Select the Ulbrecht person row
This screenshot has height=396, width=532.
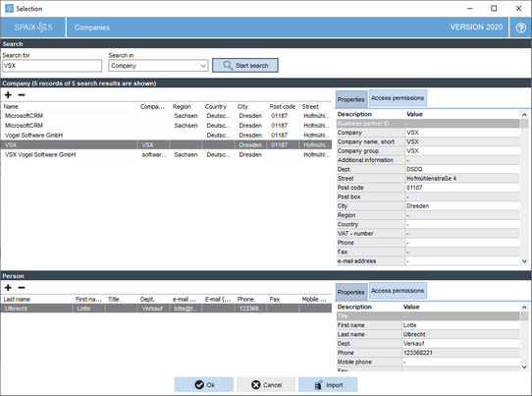pyautogui.click(x=166, y=309)
